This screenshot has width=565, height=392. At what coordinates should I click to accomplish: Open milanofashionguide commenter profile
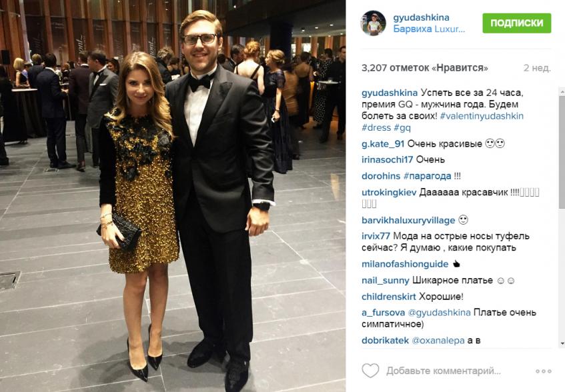point(405,264)
